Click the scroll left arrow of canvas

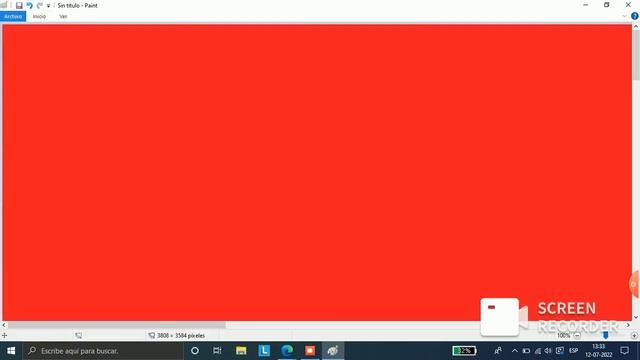4,325
